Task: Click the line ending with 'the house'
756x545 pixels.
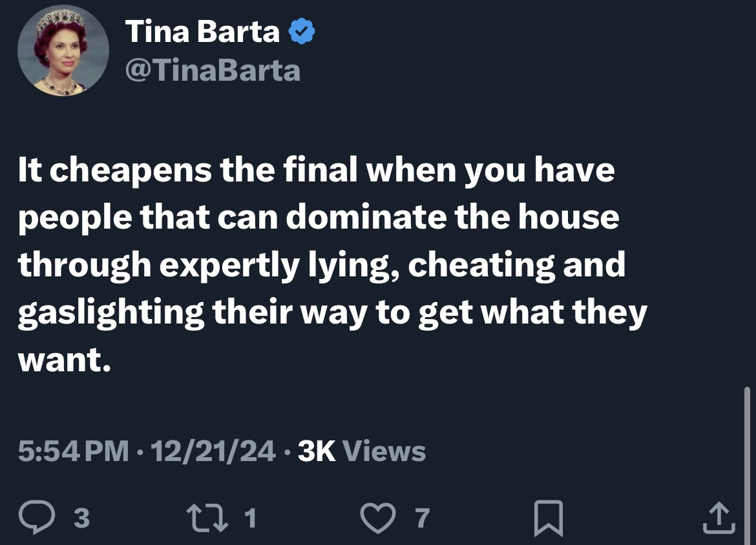Action: [x=319, y=218]
